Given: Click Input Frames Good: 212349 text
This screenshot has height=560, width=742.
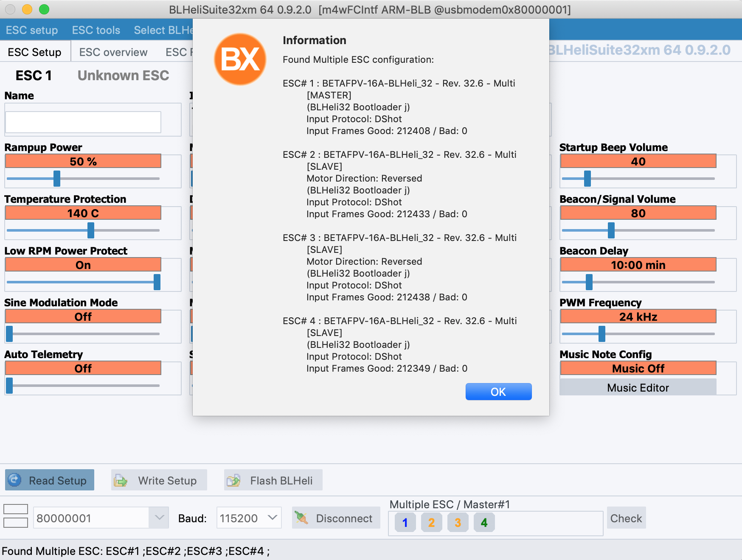Looking at the screenshot, I should tap(387, 368).
